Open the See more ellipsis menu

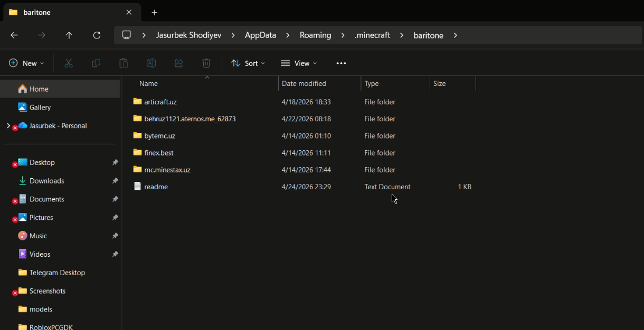click(x=341, y=63)
